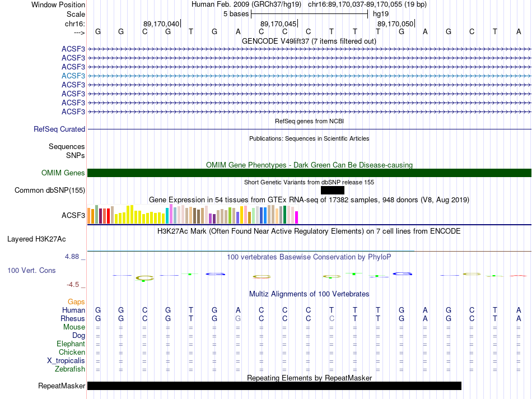Click the gray G mismatch in Rhesus row
532x399 pixels.
coord(238,318)
